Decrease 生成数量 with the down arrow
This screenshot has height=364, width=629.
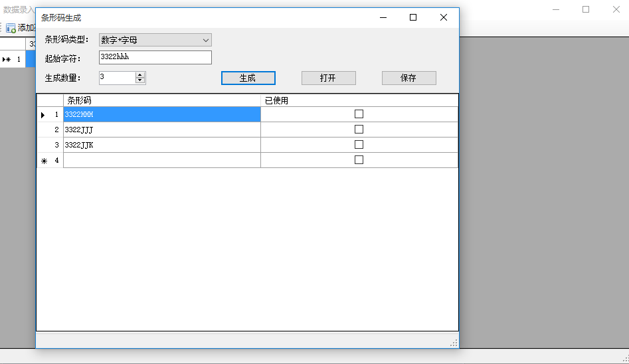139,81
